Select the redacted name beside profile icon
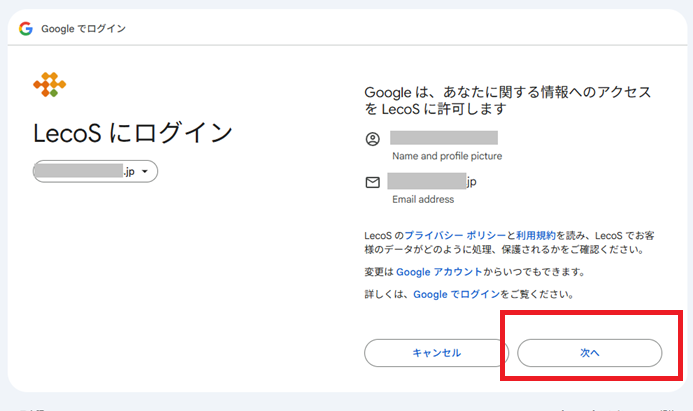This screenshot has width=693, height=411. (x=444, y=138)
